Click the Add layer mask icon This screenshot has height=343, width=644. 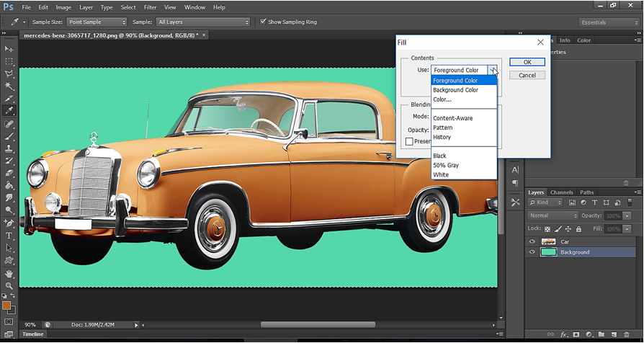(576, 335)
